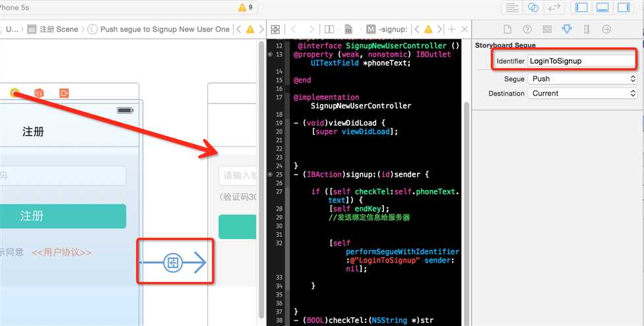Select the phone text field in 注册 scene
Viewport: 644px width, 326px height.
[x=63, y=176]
